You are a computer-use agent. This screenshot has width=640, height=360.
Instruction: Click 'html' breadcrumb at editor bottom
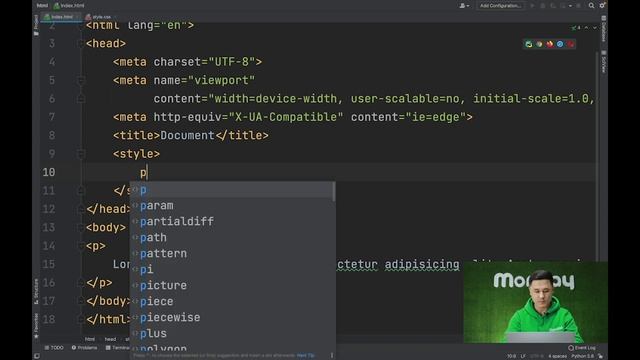(x=90, y=339)
